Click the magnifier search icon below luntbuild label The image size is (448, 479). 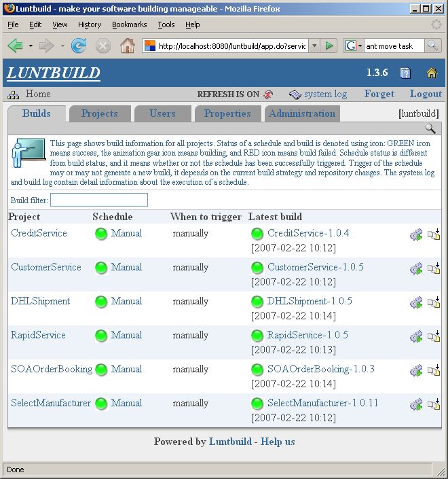click(x=430, y=128)
